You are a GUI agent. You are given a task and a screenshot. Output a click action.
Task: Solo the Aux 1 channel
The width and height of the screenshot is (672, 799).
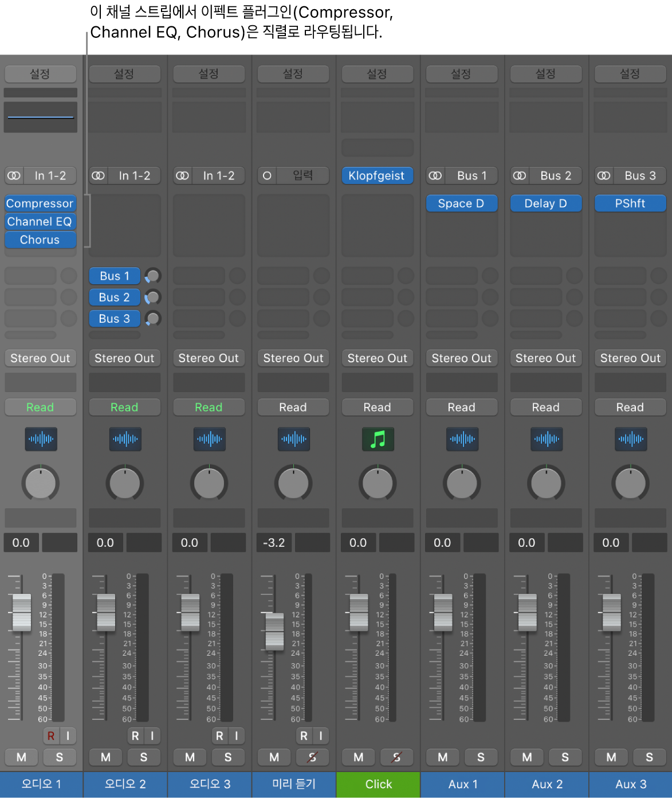coord(481,757)
